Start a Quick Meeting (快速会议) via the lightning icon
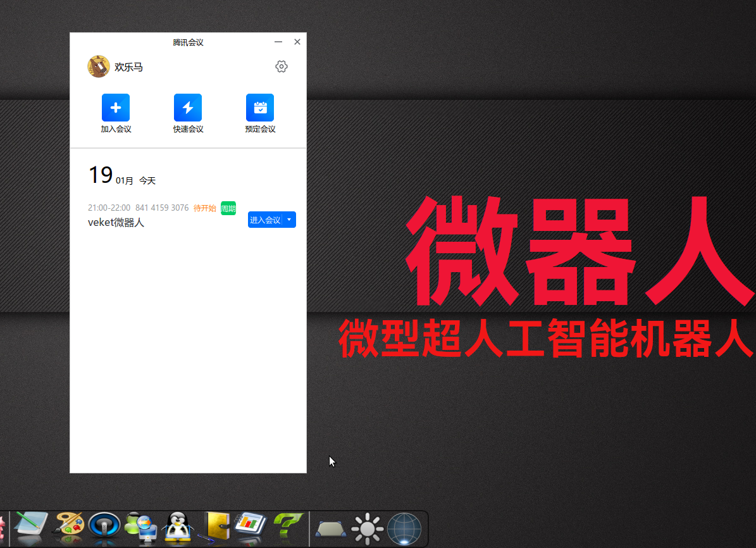The height and width of the screenshot is (548, 756). [x=187, y=108]
